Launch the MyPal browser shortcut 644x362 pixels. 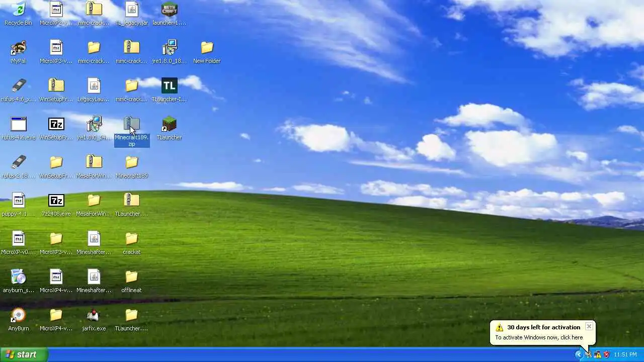[18, 48]
